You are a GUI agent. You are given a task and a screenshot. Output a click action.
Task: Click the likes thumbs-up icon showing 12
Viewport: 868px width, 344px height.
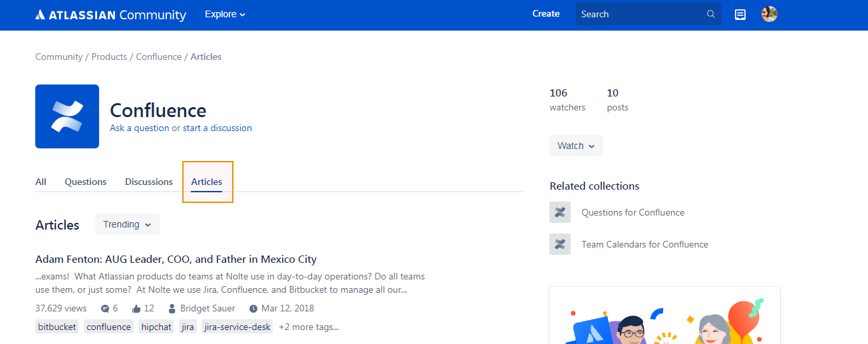136,309
